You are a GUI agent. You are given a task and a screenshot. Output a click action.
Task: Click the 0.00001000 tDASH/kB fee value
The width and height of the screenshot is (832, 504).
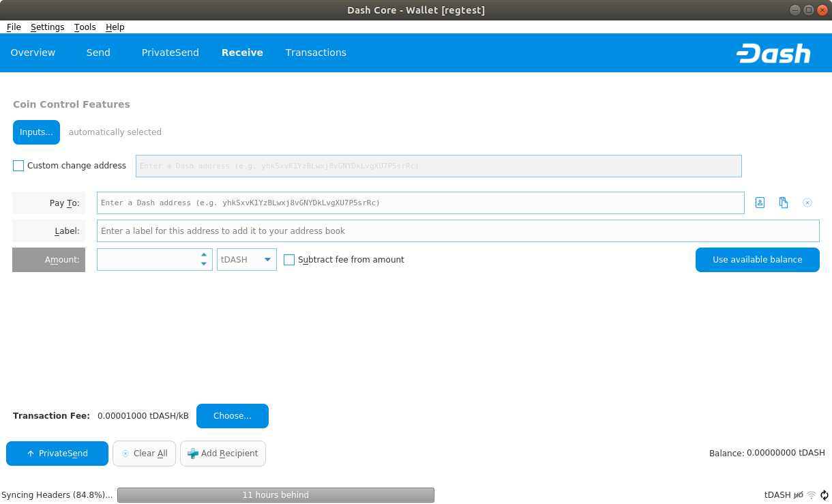click(x=143, y=416)
